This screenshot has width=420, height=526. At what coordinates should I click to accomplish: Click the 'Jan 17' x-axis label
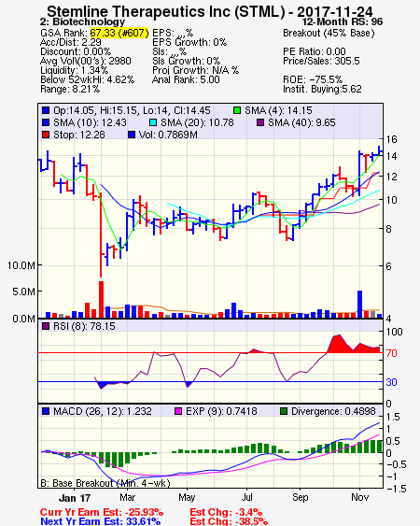[75, 498]
